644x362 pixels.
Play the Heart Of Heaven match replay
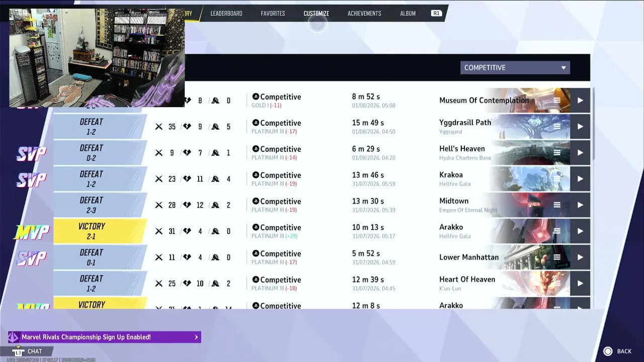pyautogui.click(x=580, y=284)
